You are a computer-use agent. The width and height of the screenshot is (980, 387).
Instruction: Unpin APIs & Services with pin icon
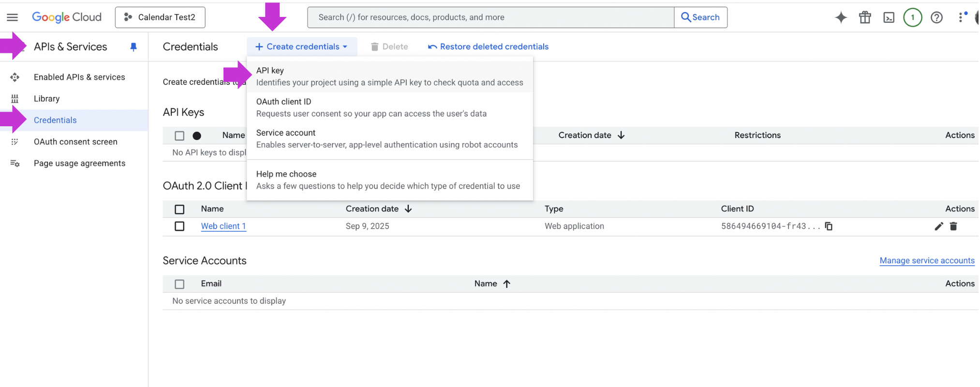134,47
